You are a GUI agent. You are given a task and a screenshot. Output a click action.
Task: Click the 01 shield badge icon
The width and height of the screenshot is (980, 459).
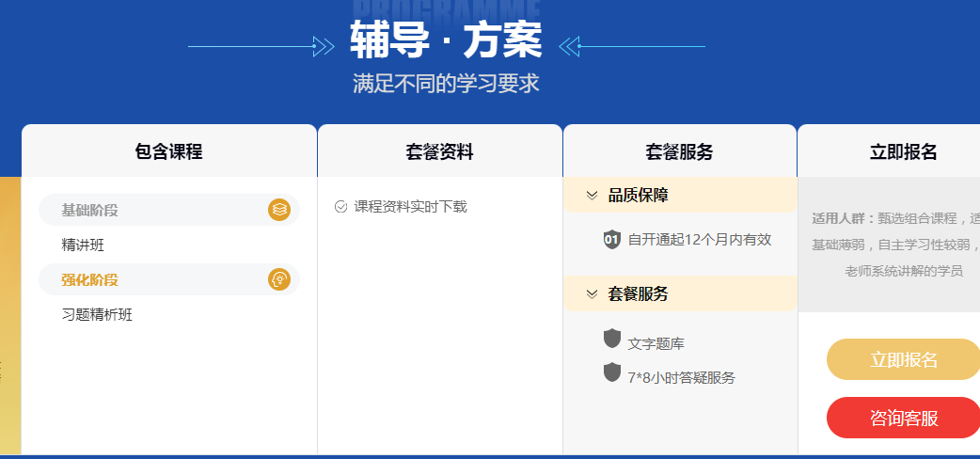click(x=612, y=240)
